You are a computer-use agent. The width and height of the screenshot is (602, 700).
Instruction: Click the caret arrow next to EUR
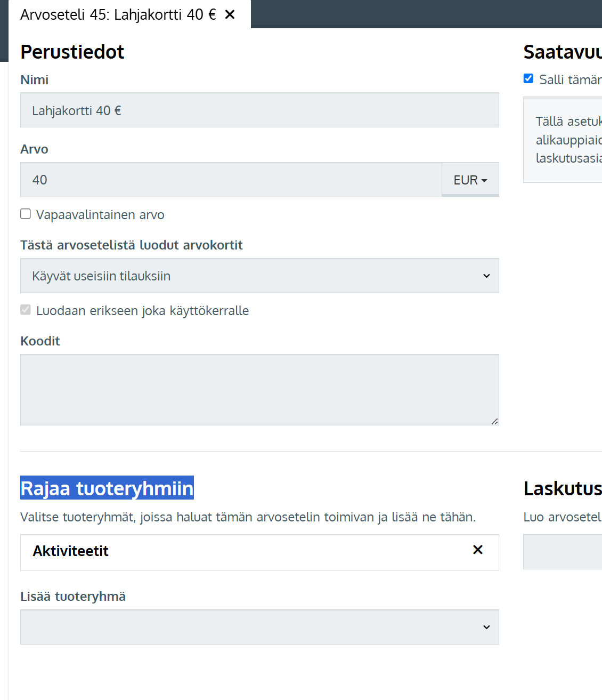point(484,181)
